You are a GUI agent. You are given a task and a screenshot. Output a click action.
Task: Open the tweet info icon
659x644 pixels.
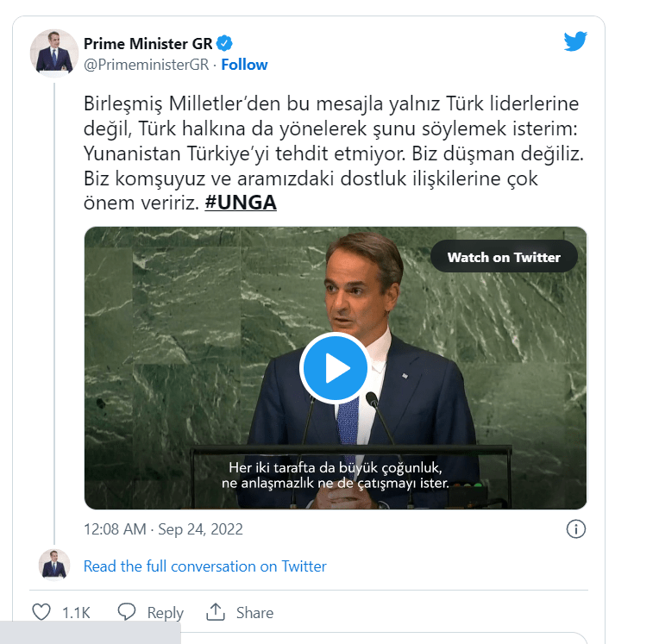[576, 528]
